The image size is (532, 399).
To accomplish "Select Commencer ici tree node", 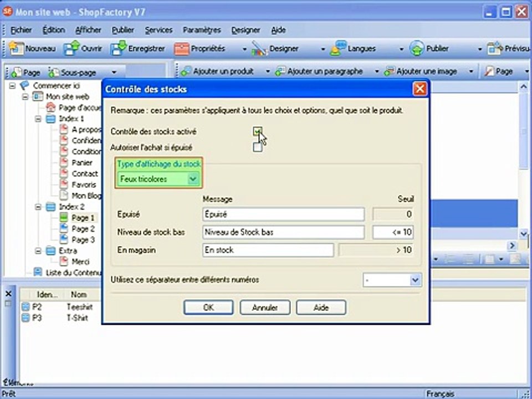I will pyautogui.click(x=56, y=85).
